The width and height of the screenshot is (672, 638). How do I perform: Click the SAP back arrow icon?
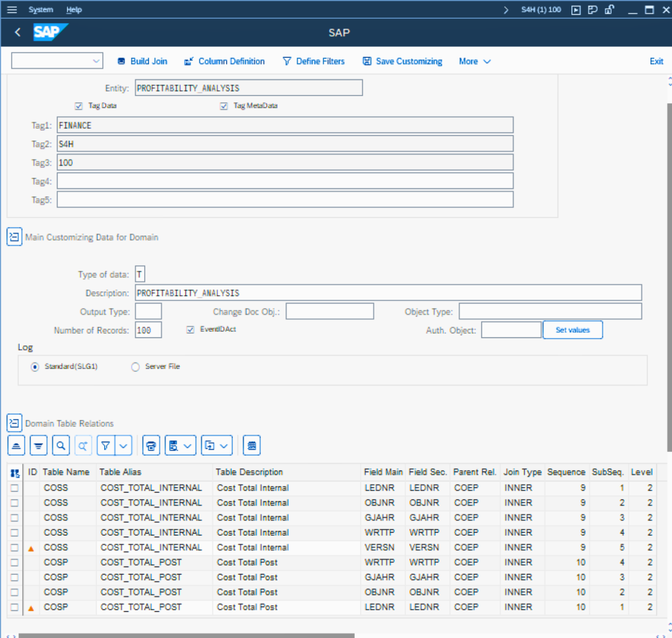(x=18, y=32)
